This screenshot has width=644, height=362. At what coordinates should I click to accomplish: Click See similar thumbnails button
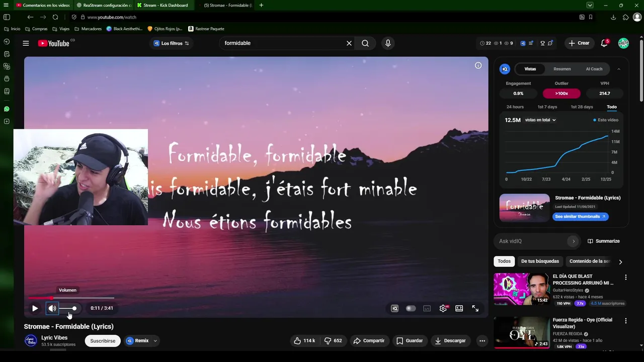581,217
